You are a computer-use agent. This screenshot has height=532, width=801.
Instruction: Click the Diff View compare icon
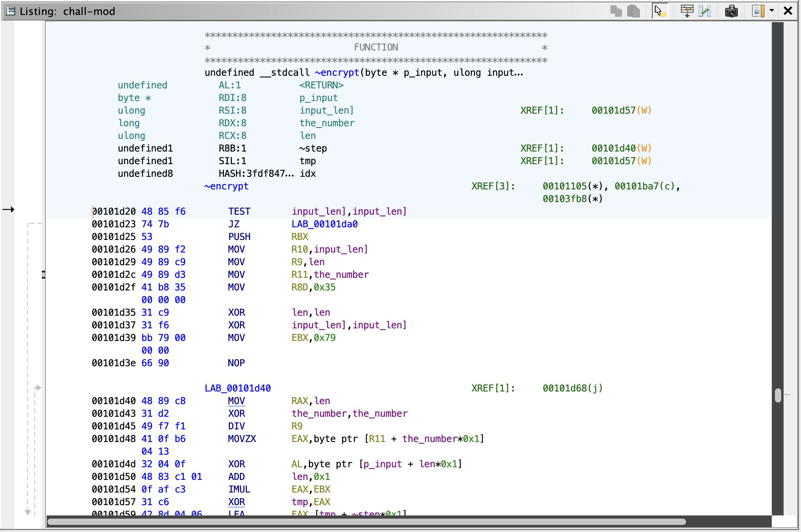tap(705, 11)
